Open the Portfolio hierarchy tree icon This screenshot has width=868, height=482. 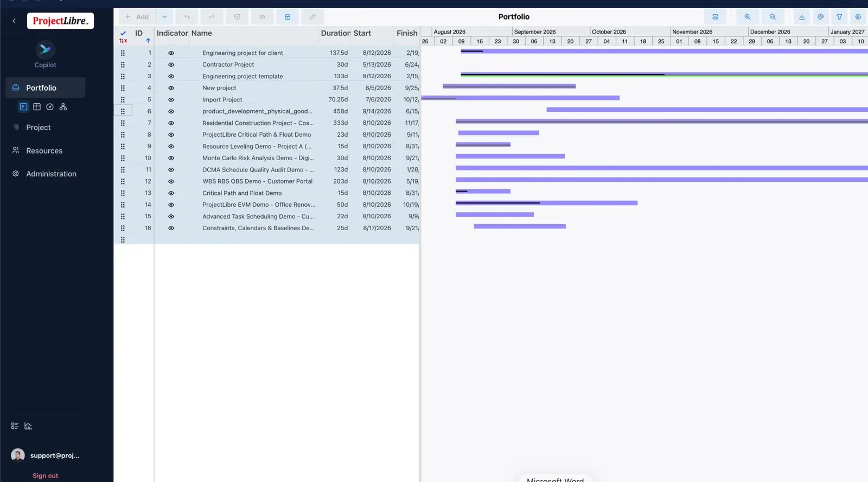click(63, 107)
